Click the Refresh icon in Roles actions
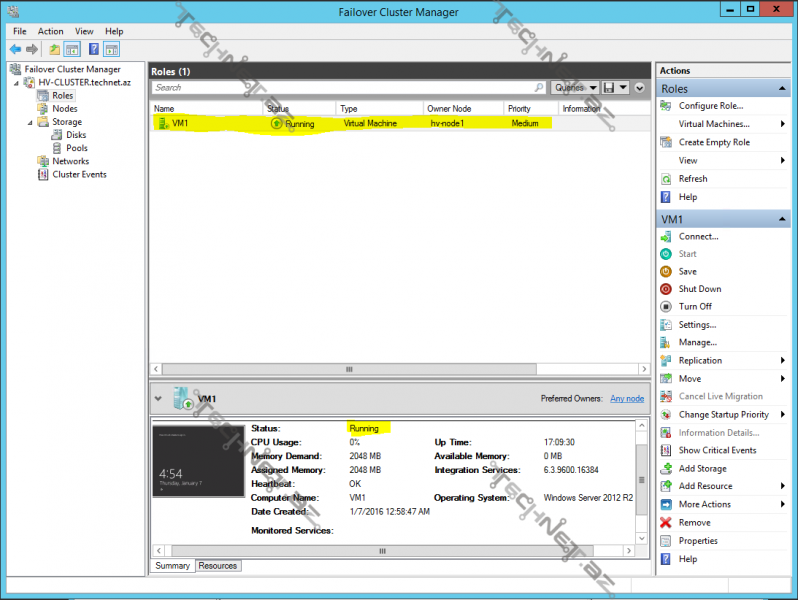 pyautogui.click(x=666, y=179)
